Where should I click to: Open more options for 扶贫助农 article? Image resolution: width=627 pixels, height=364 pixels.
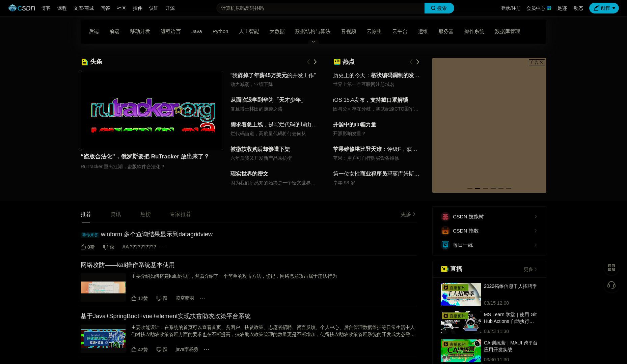pyautogui.click(x=207, y=350)
